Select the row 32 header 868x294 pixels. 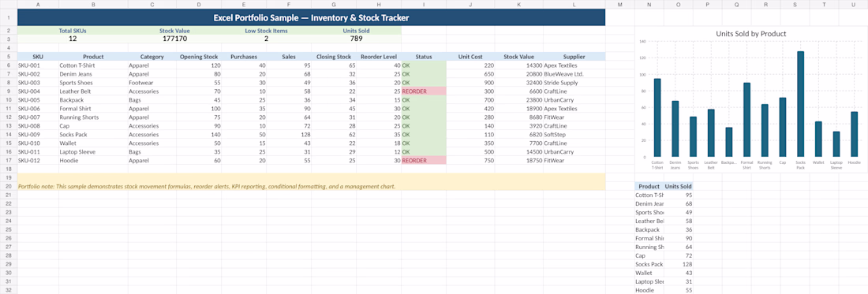click(9, 290)
